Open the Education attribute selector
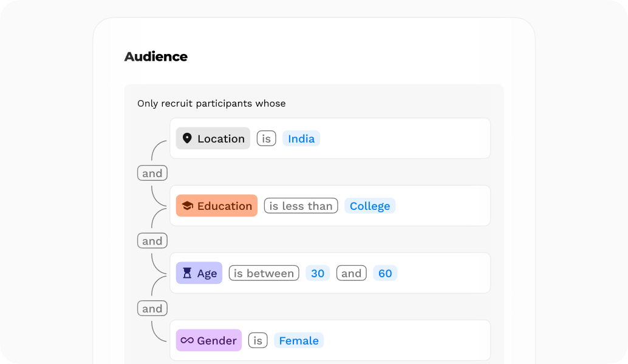 [x=217, y=206]
